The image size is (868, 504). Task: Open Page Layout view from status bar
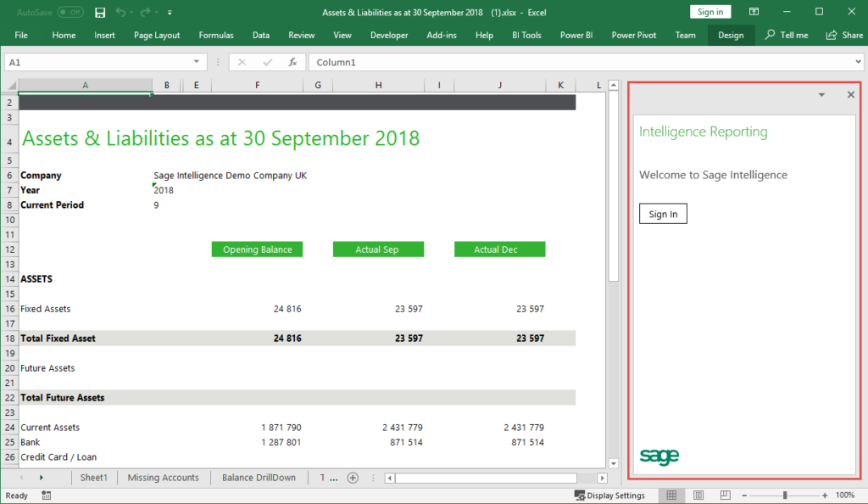(698, 495)
